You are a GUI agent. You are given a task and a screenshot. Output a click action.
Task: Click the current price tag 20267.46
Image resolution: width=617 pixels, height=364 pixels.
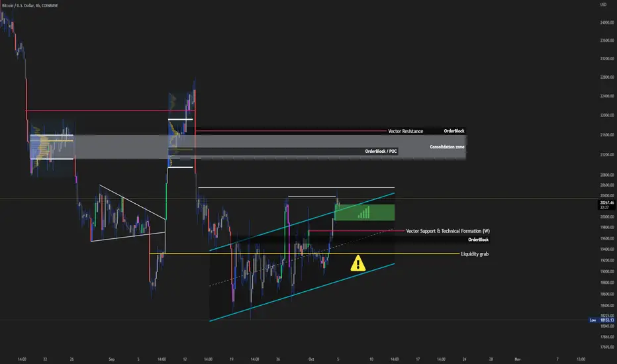coord(607,205)
